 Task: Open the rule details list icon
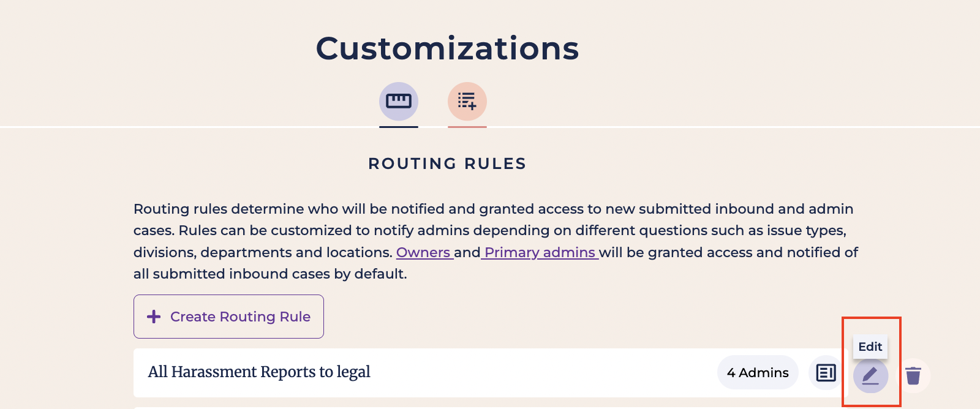(x=826, y=373)
